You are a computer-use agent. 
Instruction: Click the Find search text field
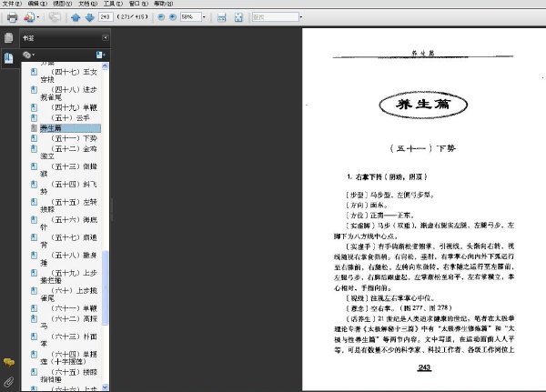pyautogui.click(x=276, y=16)
